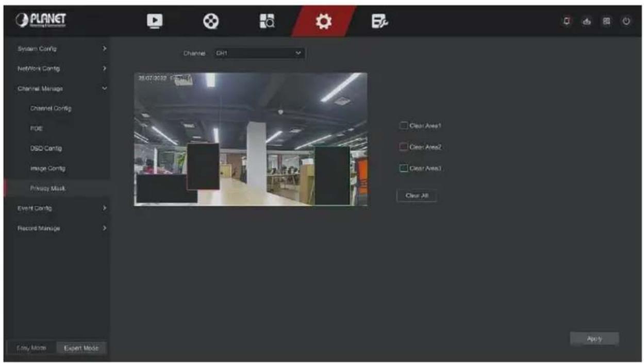Tick the Clear Area1 checkbox
The image size is (644, 363).
pyautogui.click(x=404, y=125)
